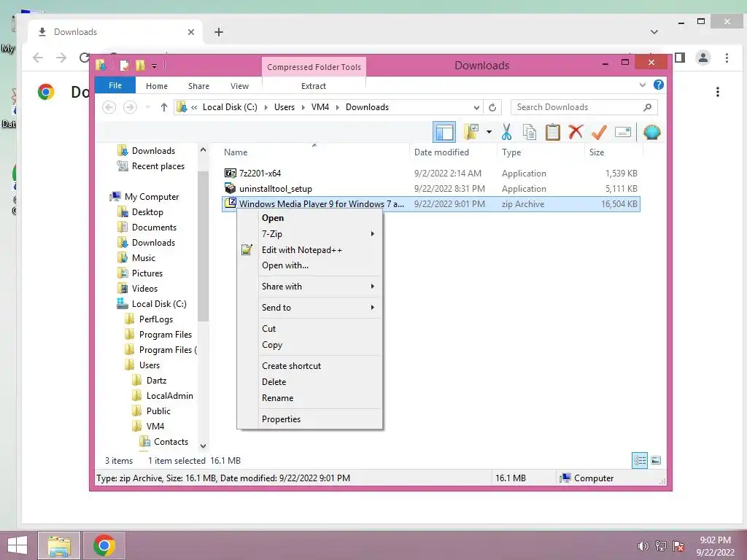Screen dimensions: 747x560
Task: Open dropdown arrow next to folder options icon
Action: [489, 132]
